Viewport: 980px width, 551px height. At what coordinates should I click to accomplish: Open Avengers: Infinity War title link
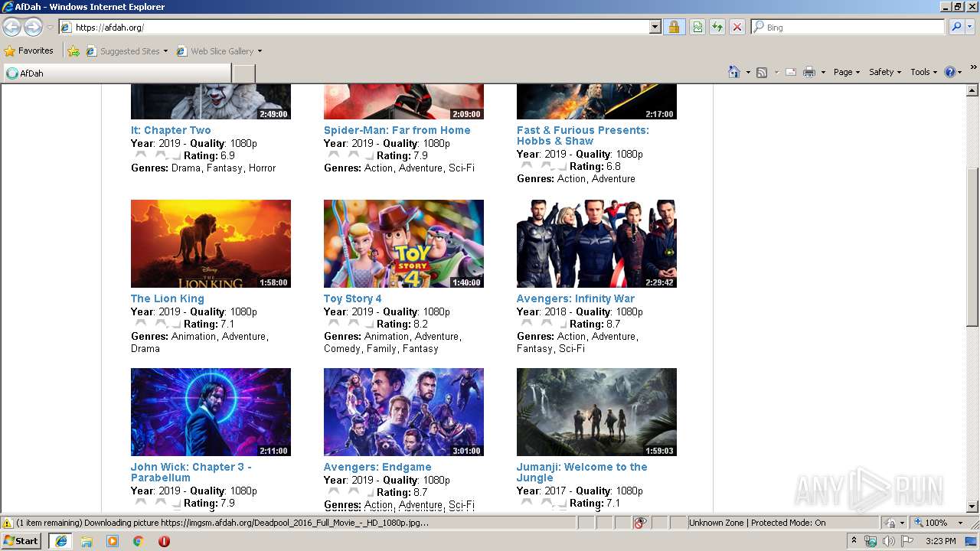click(575, 298)
